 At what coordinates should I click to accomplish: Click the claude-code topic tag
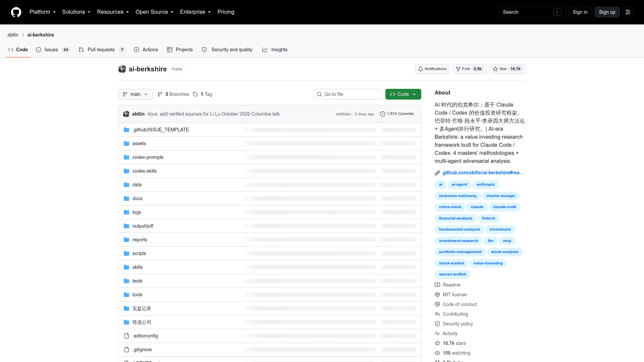(x=504, y=207)
